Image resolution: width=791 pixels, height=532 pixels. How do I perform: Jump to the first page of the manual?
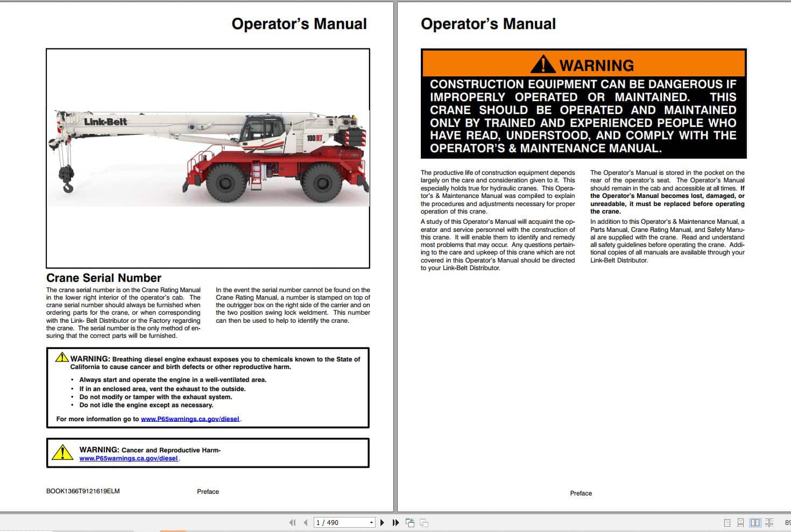[293, 522]
